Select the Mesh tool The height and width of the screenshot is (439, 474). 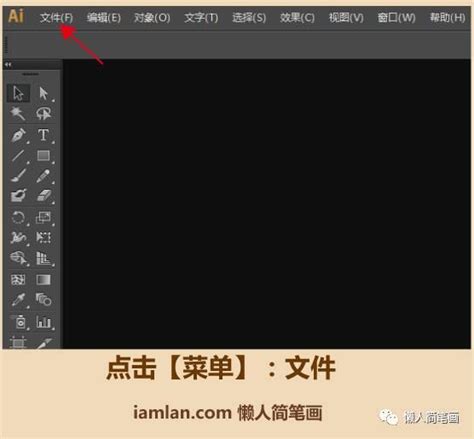18,279
